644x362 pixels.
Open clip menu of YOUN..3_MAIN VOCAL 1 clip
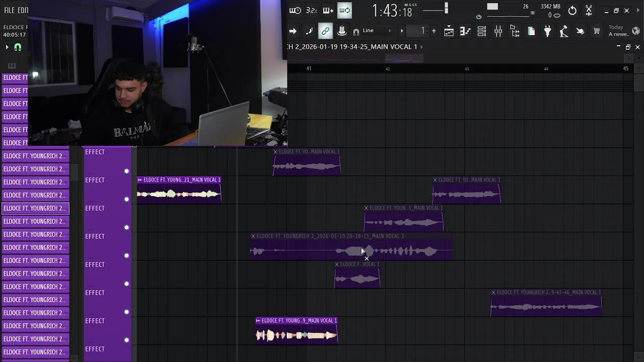(x=367, y=208)
